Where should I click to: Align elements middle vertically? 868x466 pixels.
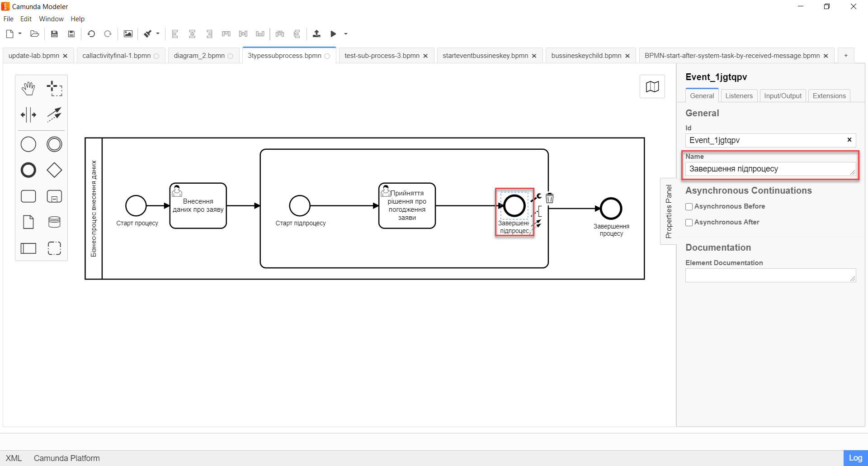coord(243,34)
